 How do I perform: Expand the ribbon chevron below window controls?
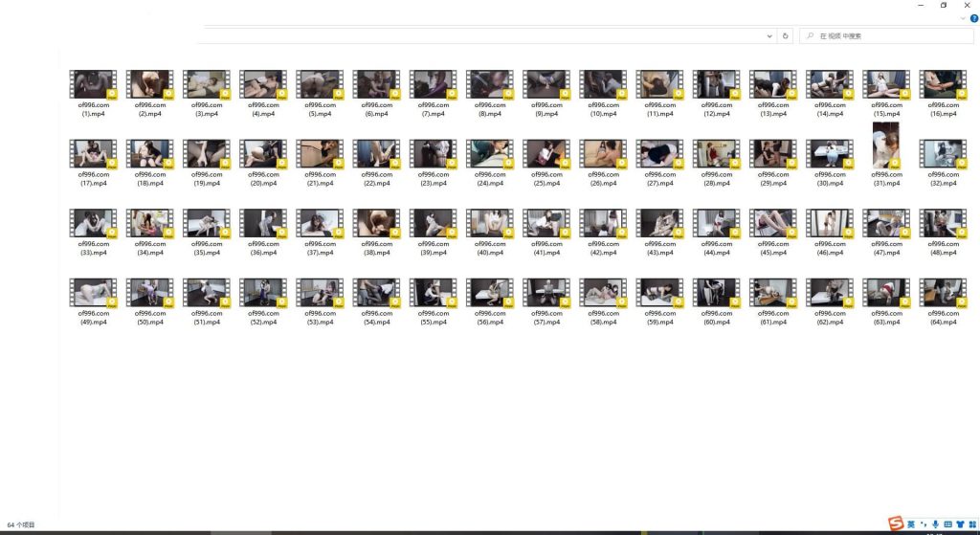963,19
